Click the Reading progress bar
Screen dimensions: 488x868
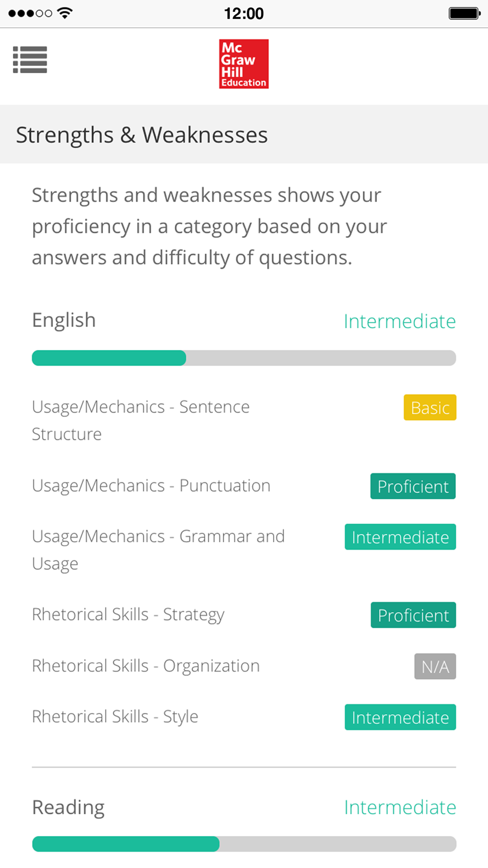point(244,844)
